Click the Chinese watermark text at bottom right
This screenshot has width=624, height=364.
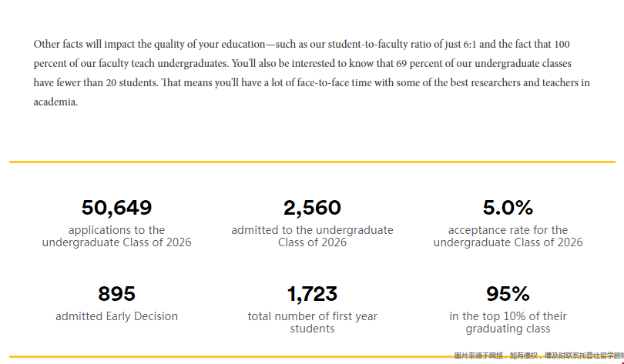[538, 356]
